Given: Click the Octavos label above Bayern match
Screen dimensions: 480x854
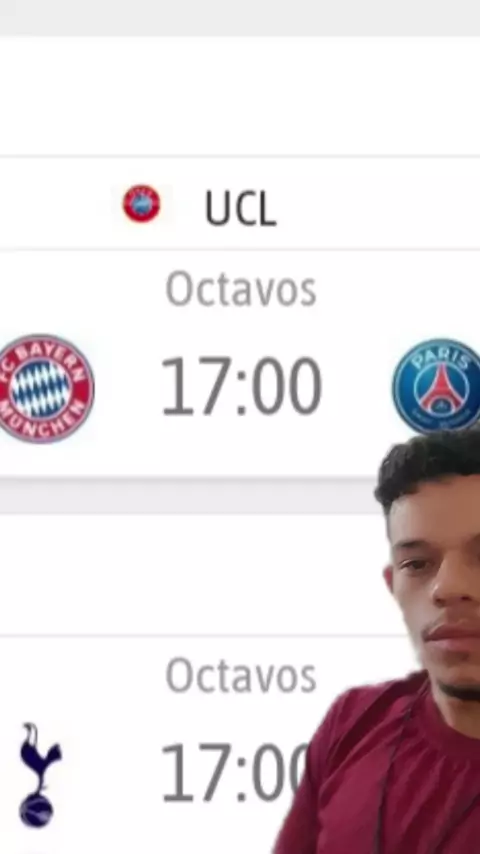Looking at the screenshot, I should point(241,289).
